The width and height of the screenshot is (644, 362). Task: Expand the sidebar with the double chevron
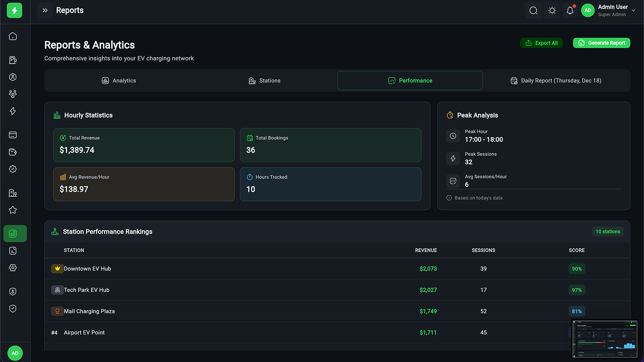(45, 11)
